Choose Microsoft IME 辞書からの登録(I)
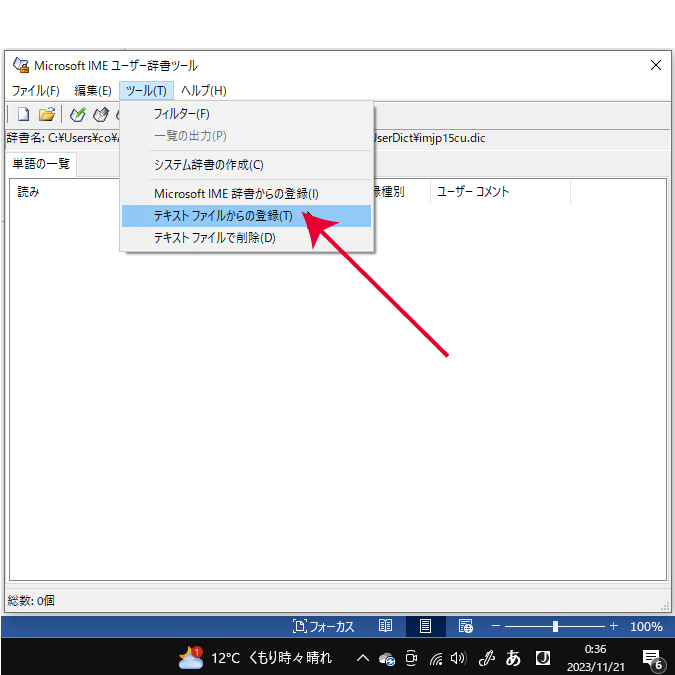This screenshot has width=675, height=675. 246,194
